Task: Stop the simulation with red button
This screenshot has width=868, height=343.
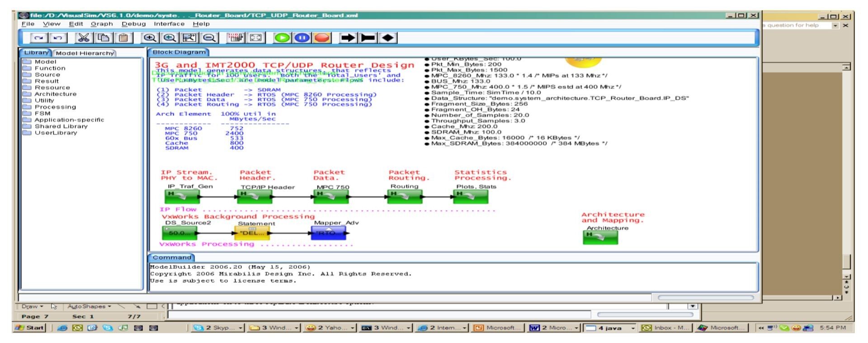Action: 322,38
